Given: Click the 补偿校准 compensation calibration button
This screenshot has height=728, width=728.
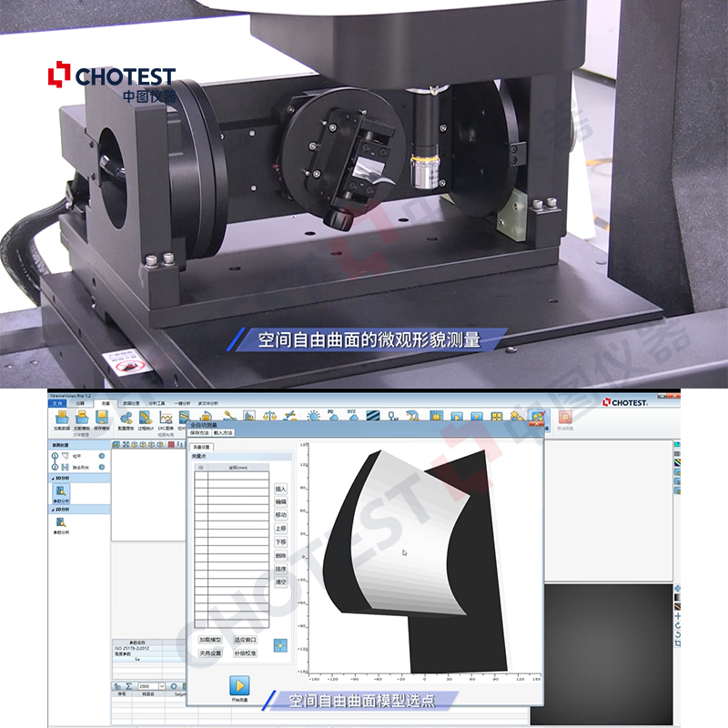Looking at the screenshot, I should coord(245,652).
